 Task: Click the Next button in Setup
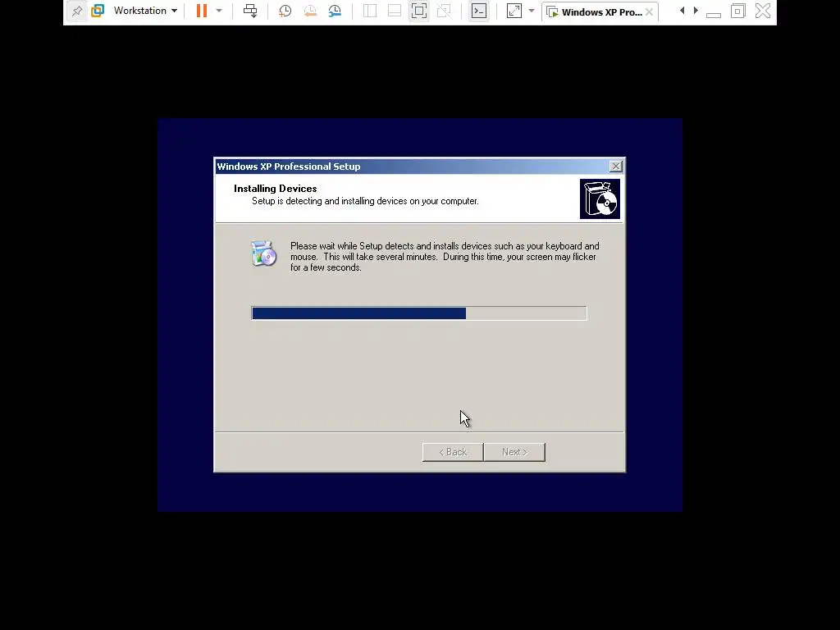point(515,452)
